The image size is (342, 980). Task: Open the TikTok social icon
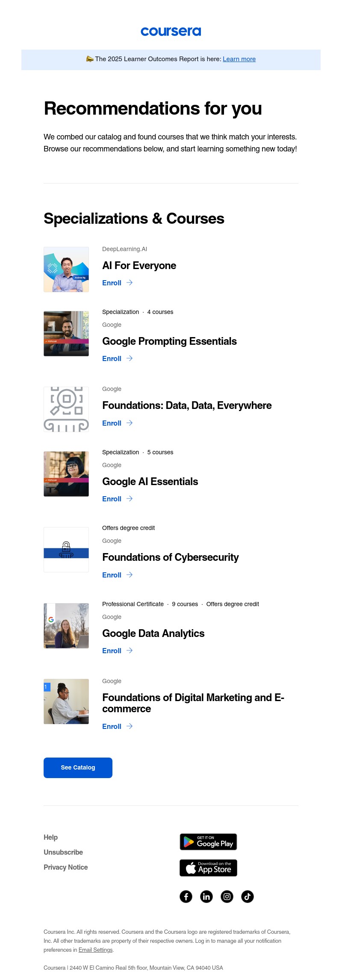[x=248, y=896]
